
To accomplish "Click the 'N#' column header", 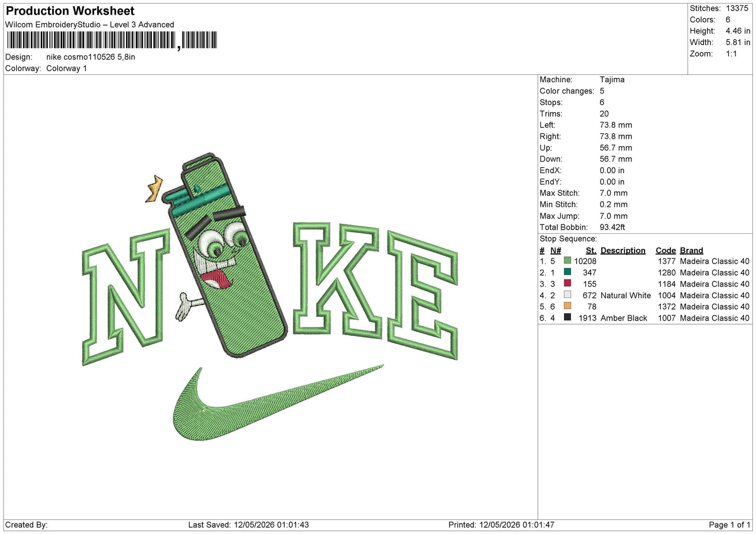I will point(556,251).
